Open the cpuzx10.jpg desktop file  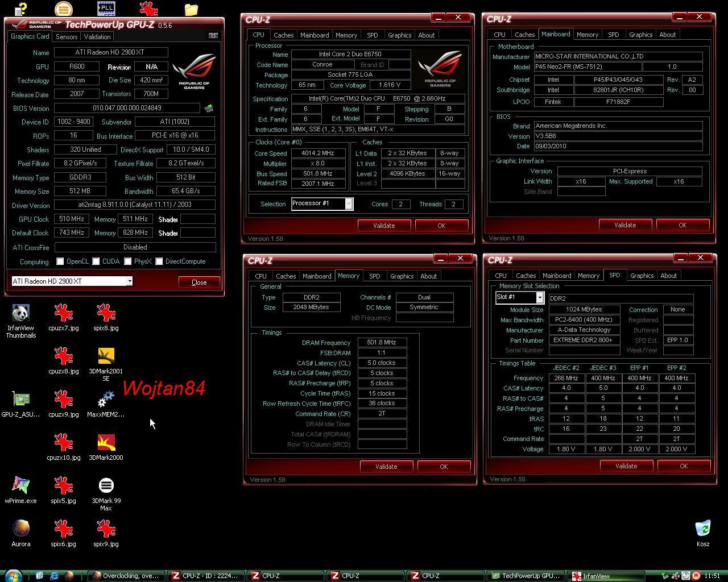(63, 447)
